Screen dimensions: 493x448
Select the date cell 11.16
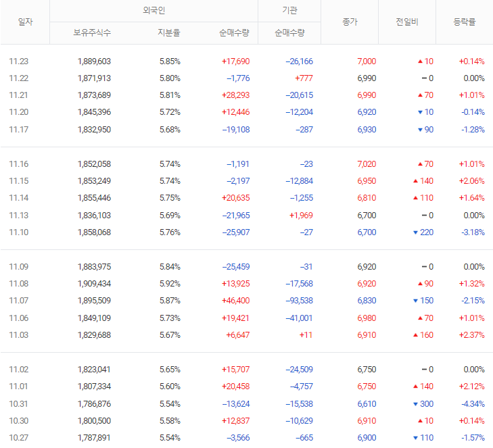pyautogui.click(x=19, y=164)
